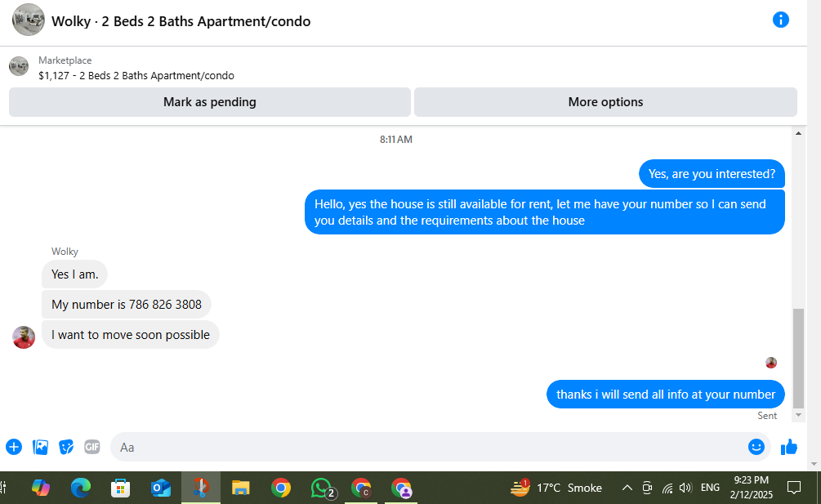Click the message input field
The height and width of the screenshot is (504, 821).
430,447
